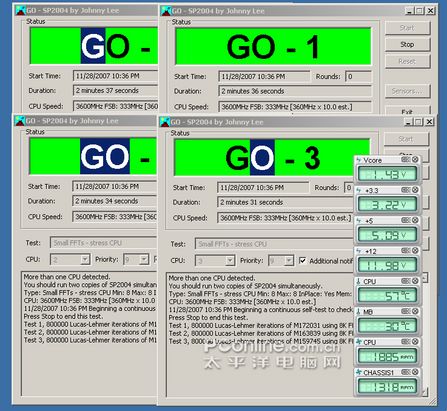Click Stop button in GO - 1 window
This screenshot has width=447, height=411.
[x=407, y=44]
